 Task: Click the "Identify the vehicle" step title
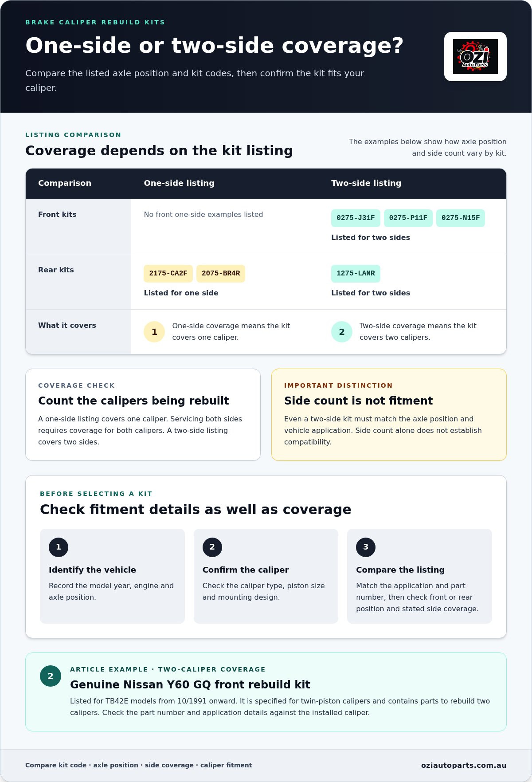coord(92,570)
